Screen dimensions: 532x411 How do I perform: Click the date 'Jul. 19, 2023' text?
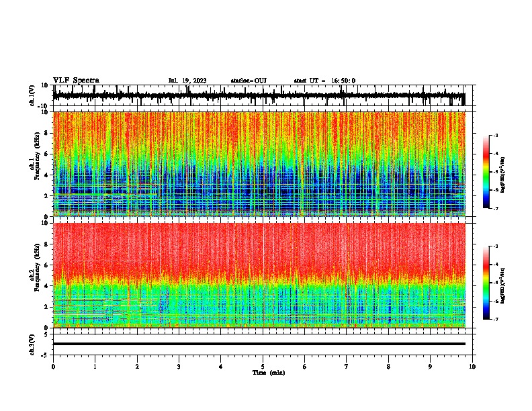click(x=187, y=81)
